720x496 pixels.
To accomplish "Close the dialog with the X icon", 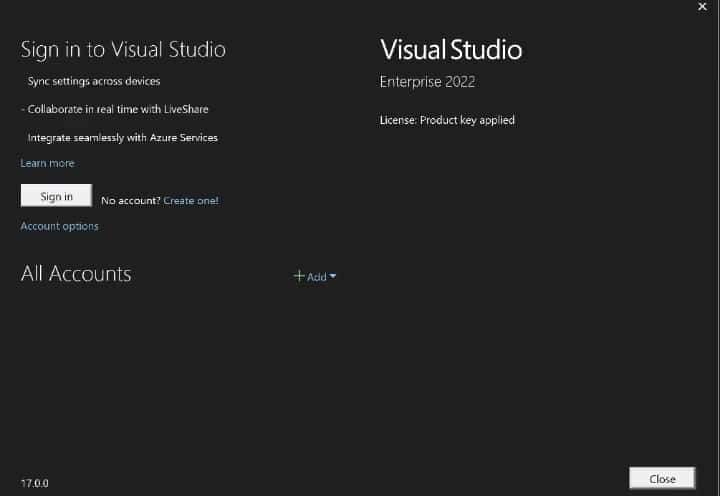I will click(702, 6).
